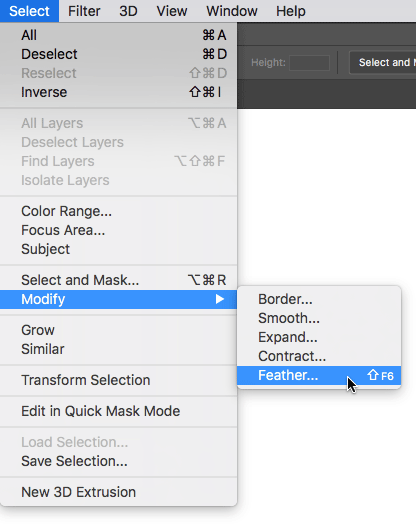
Task: Choose Expand selection option
Action: point(319,337)
